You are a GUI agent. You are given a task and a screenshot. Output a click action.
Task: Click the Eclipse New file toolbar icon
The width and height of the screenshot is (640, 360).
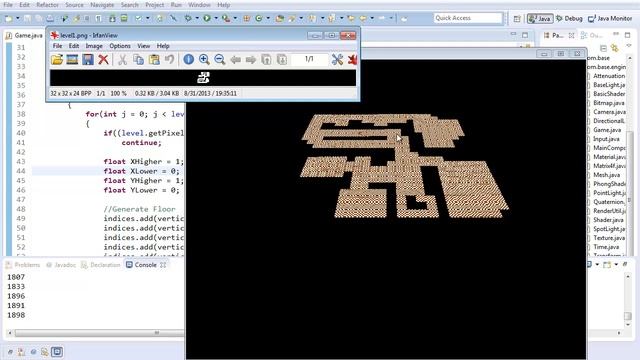click(x=8, y=18)
